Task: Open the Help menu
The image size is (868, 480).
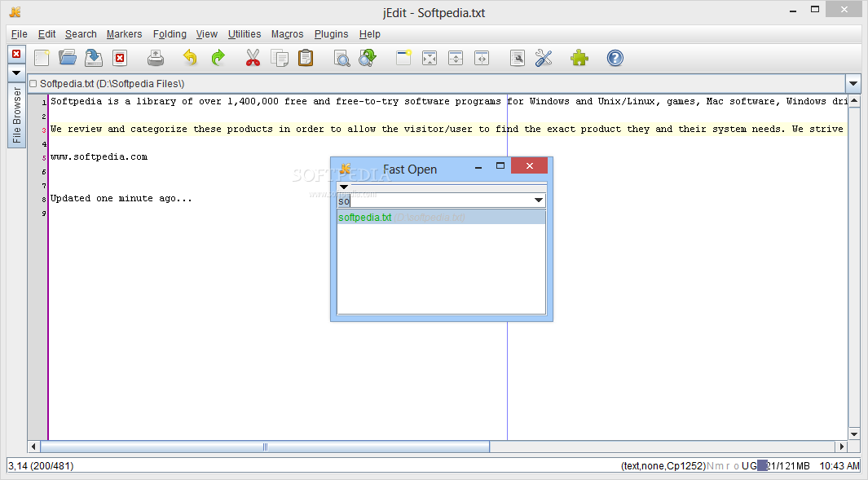Action: [x=370, y=34]
